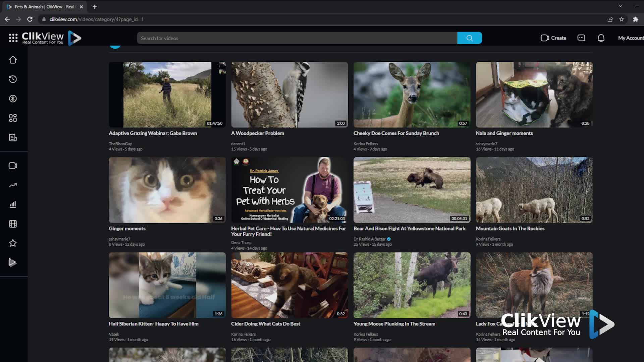Open the video camera icon in sidebar
The image size is (644, 362).
pyautogui.click(x=13, y=166)
